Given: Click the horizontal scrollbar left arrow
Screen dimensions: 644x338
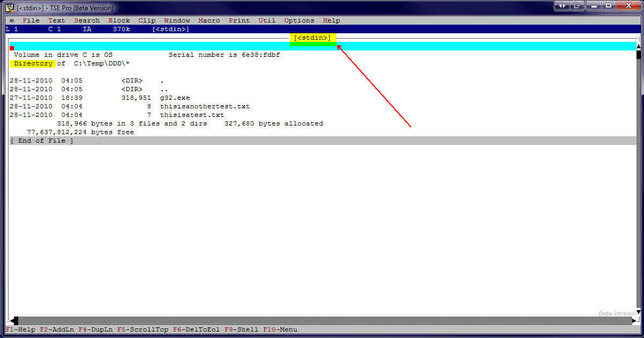Looking at the screenshot, I should [x=14, y=321].
